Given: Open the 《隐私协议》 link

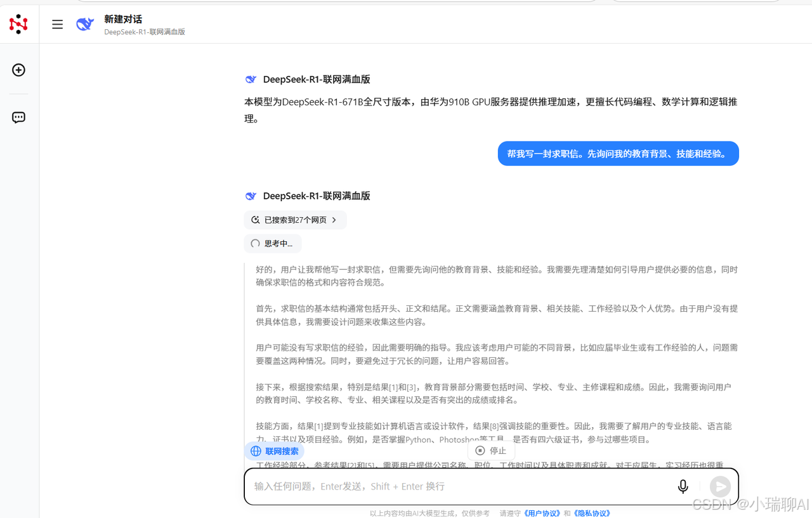Looking at the screenshot, I should point(592,513).
